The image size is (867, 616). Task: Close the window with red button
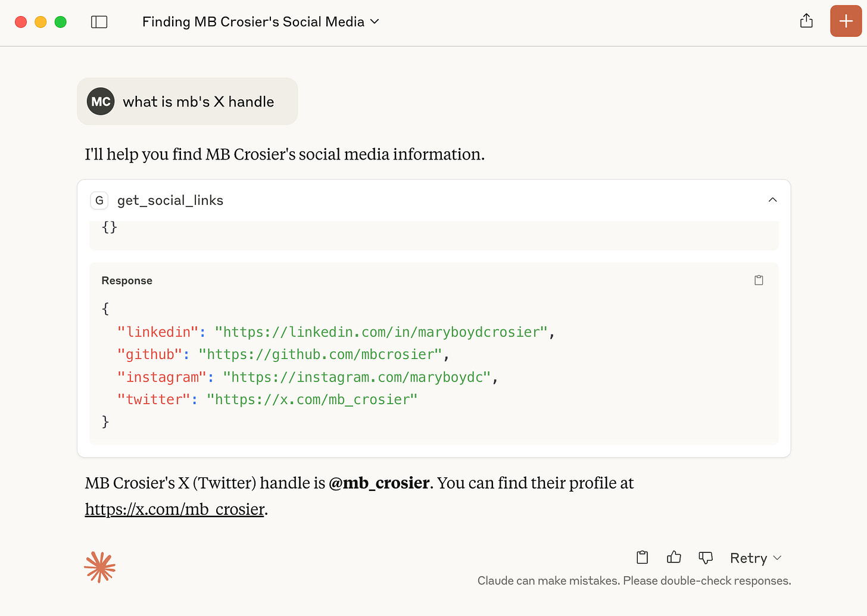pyautogui.click(x=21, y=22)
